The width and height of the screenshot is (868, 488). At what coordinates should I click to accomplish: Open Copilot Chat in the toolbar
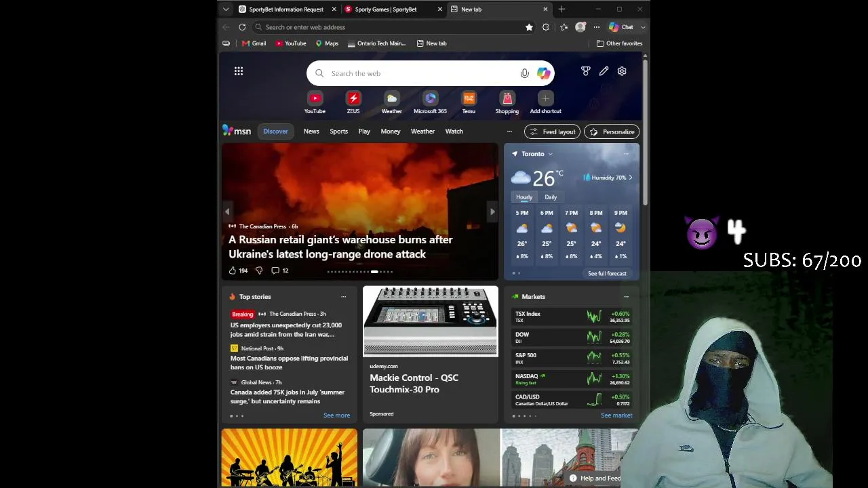(621, 27)
